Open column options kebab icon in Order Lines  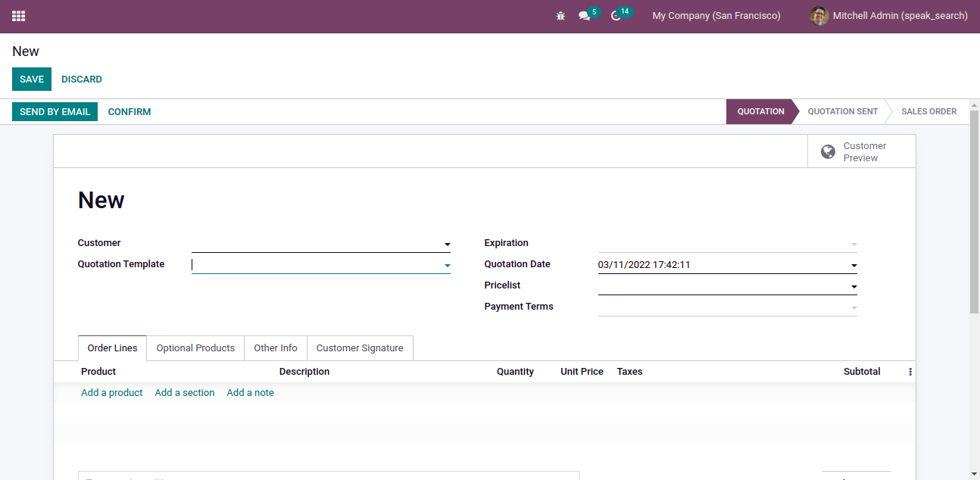pyautogui.click(x=910, y=372)
